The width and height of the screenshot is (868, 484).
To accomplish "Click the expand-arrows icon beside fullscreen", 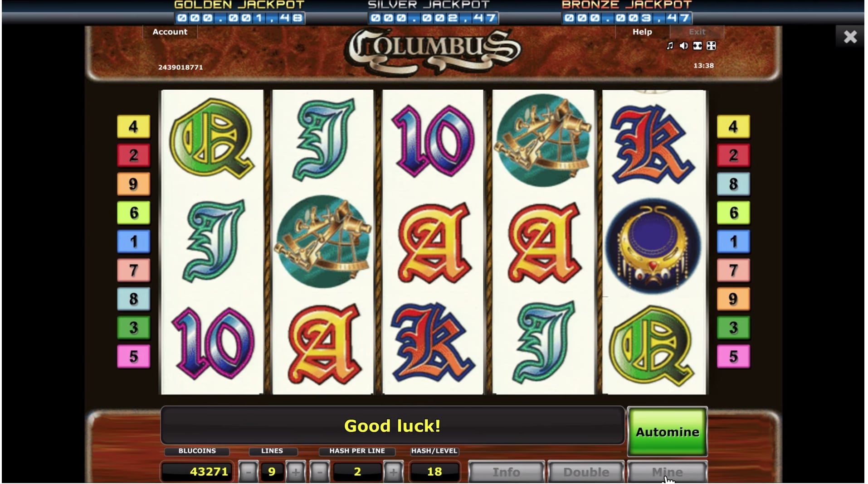I will pyautogui.click(x=711, y=46).
